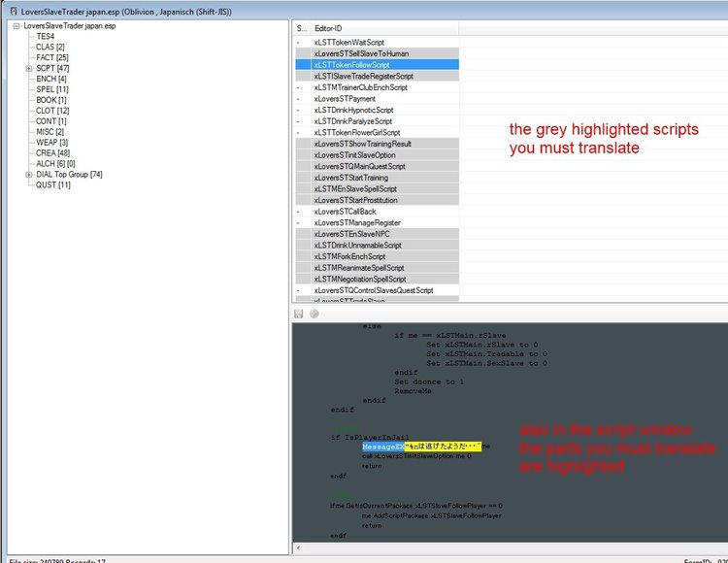Click the app icon in title bar
This screenshot has height=563, width=728.
(14, 11)
